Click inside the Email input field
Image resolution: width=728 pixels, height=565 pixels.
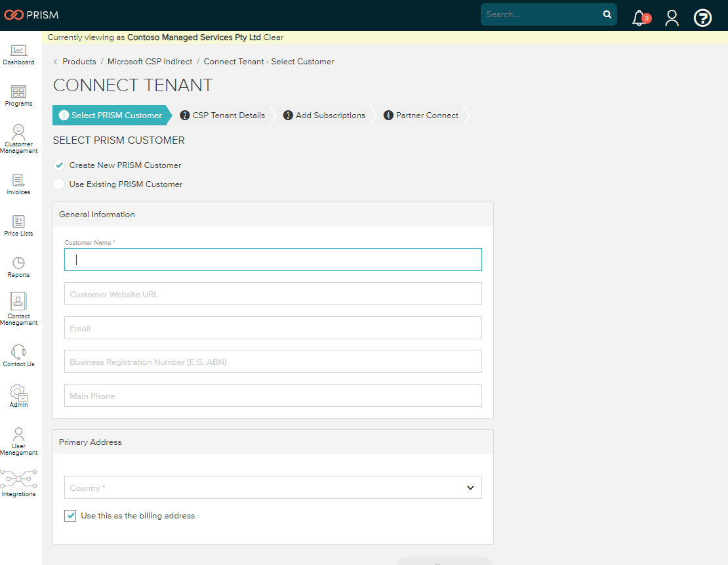pos(273,327)
